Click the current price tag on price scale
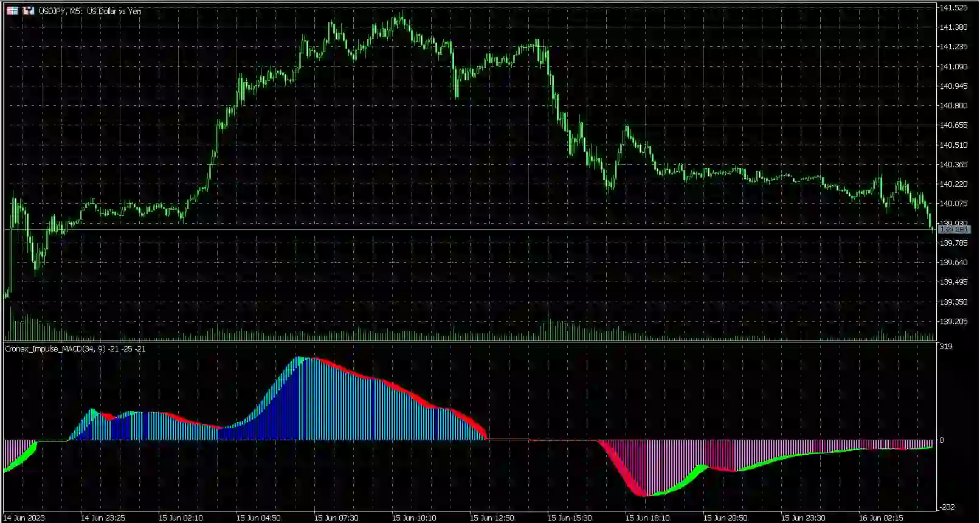 pos(954,229)
